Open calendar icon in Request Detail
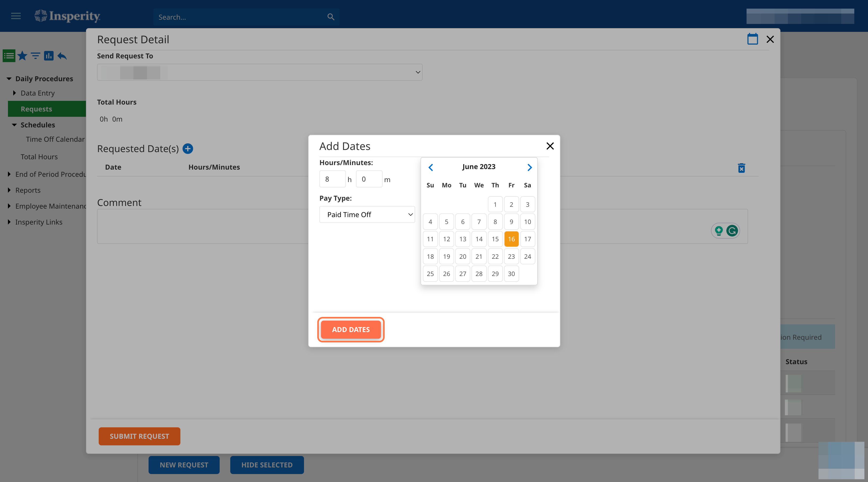 click(x=752, y=39)
